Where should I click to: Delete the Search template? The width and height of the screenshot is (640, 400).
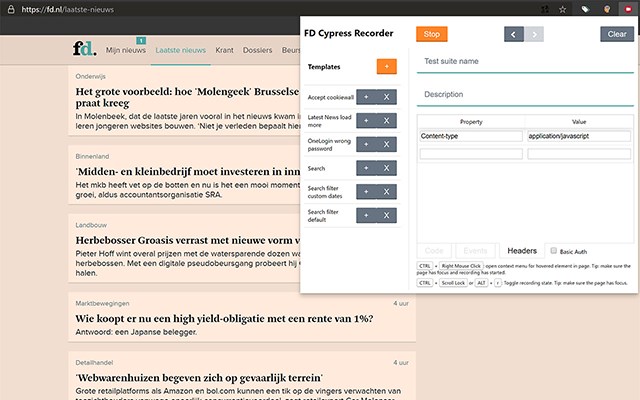coord(387,168)
